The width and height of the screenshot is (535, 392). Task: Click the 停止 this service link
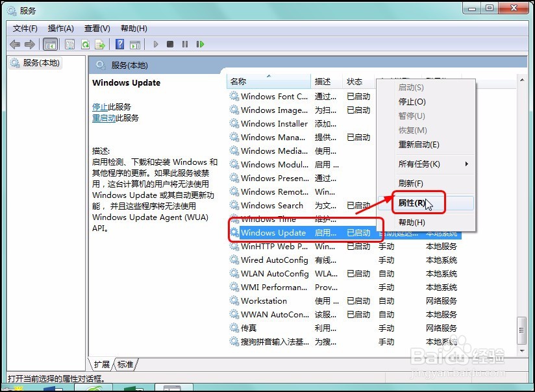[x=100, y=107]
